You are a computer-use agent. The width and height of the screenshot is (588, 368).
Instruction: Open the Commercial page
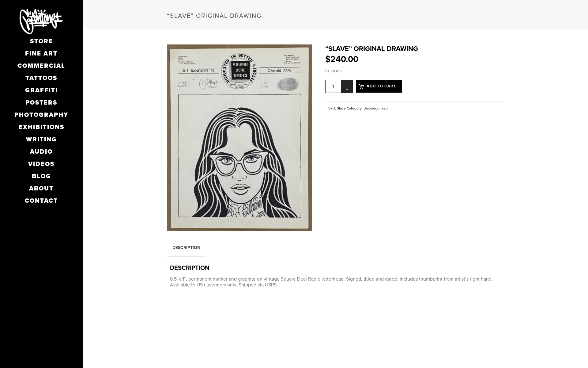point(41,66)
